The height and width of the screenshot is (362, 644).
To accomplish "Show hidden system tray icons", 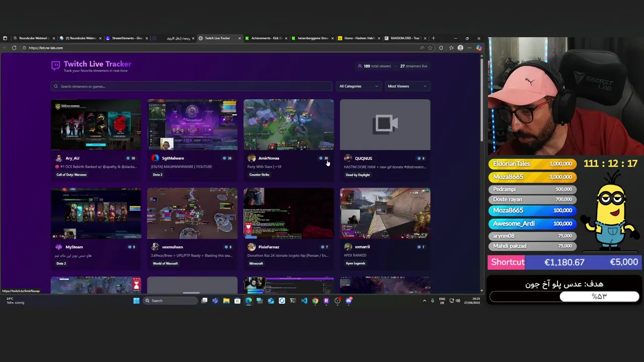I will 424,301.
